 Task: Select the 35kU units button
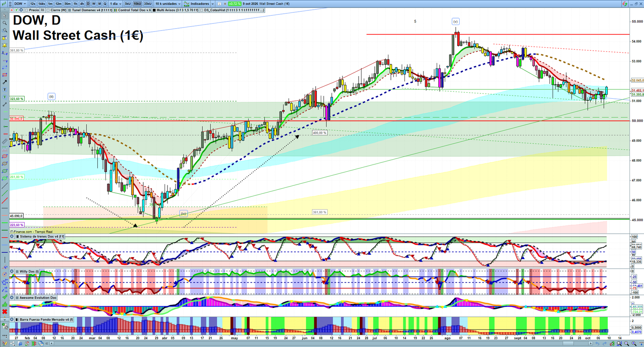[x=148, y=4]
